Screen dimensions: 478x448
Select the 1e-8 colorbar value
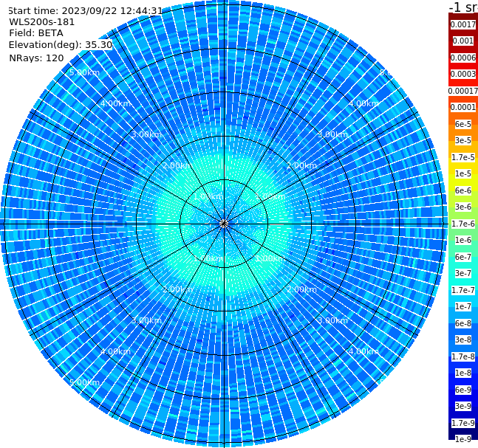tap(463, 373)
